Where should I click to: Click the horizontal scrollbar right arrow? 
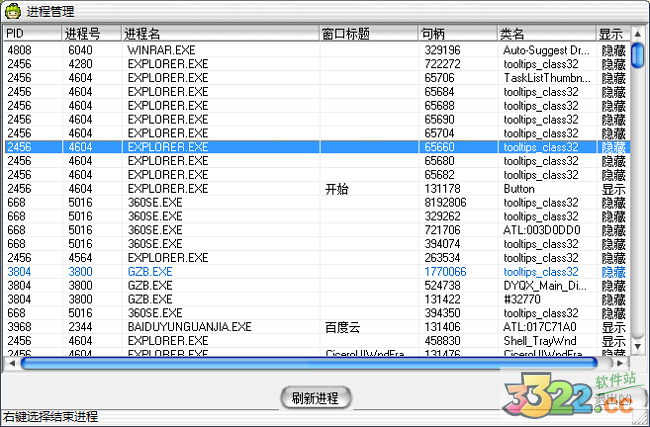point(620,364)
